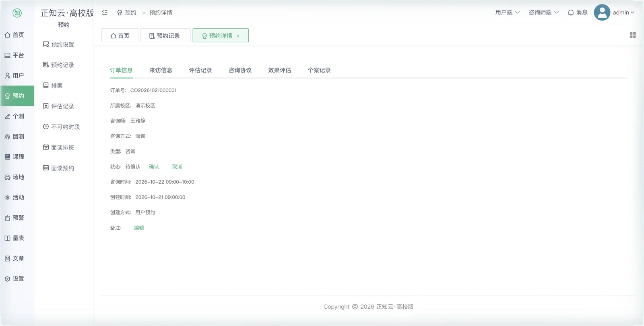The width and height of the screenshot is (644, 326).
Task: Open 面谈预约 in the submenu
Action: pos(58,168)
